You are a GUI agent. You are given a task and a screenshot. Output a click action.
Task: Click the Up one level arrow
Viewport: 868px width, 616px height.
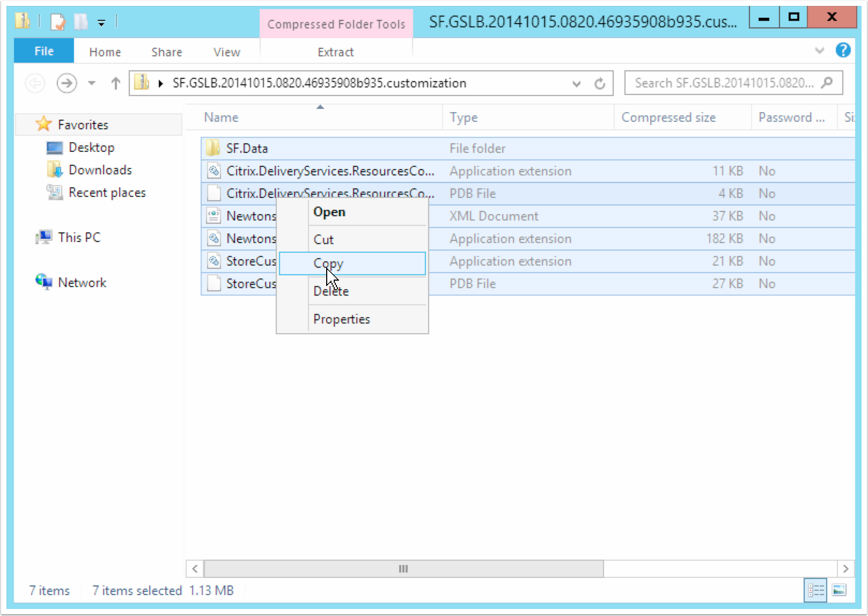[115, 83]
